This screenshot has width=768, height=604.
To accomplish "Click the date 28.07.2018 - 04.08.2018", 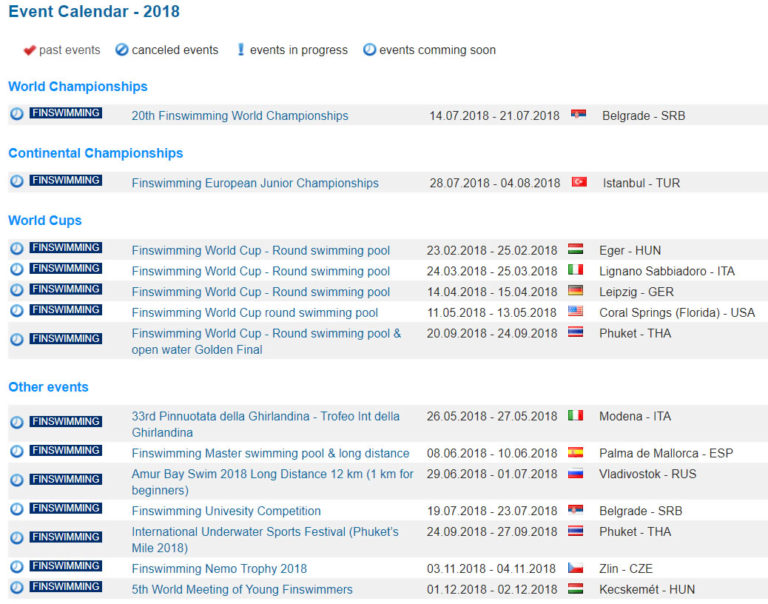I will coord(495,183).
